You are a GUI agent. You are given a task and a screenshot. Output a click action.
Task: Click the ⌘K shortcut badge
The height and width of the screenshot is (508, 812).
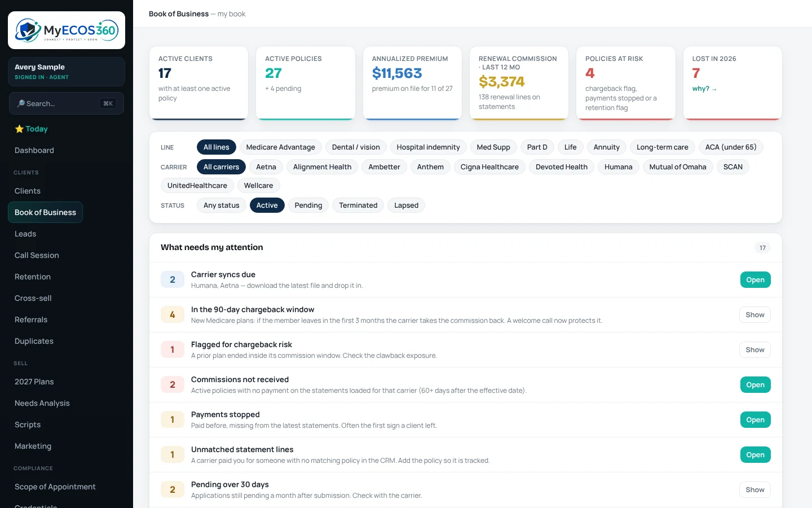(x=108, y=103)
